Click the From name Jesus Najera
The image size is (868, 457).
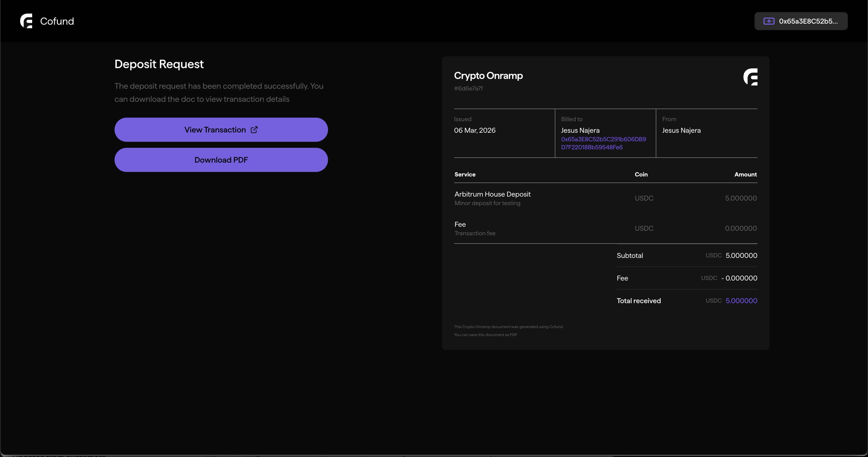[681, 130]
